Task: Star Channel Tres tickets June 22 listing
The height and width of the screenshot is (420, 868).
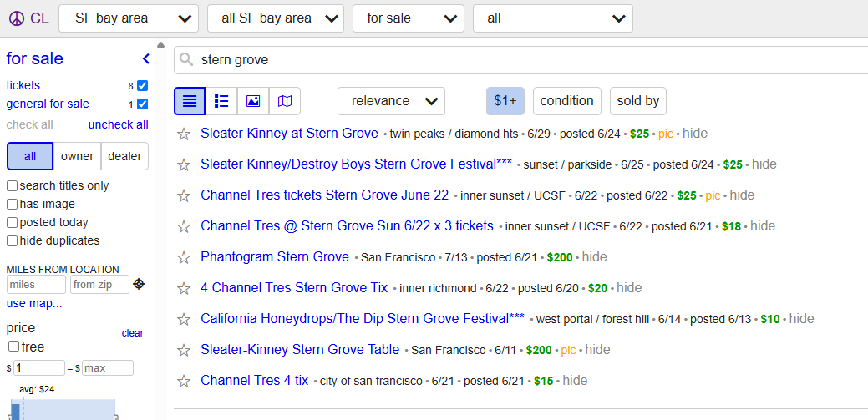Action: 184,196
